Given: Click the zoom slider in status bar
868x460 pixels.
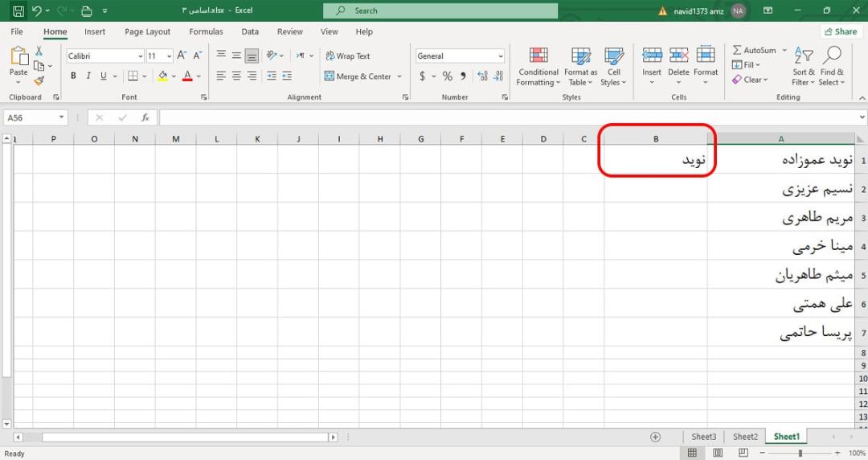Looking at the screenshot, I should (800, 454).
